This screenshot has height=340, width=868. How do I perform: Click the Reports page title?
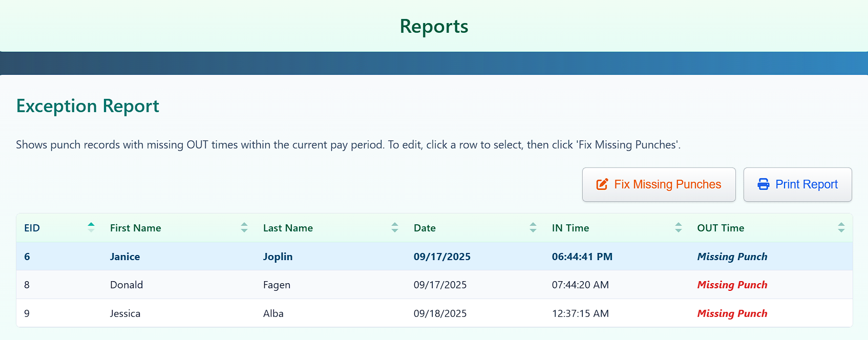coord(434,26)
